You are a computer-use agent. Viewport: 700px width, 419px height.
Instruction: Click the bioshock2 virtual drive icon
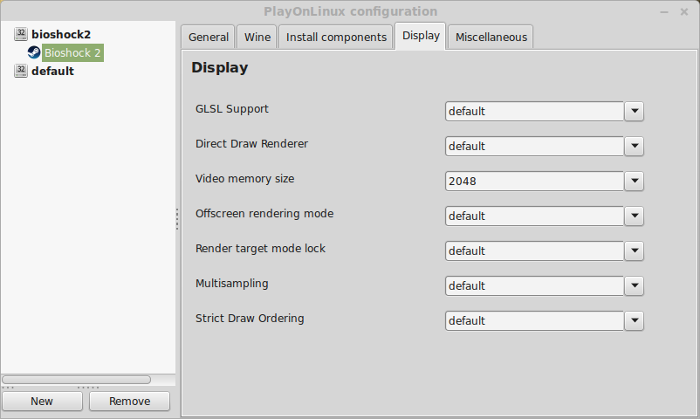point(21,34)
